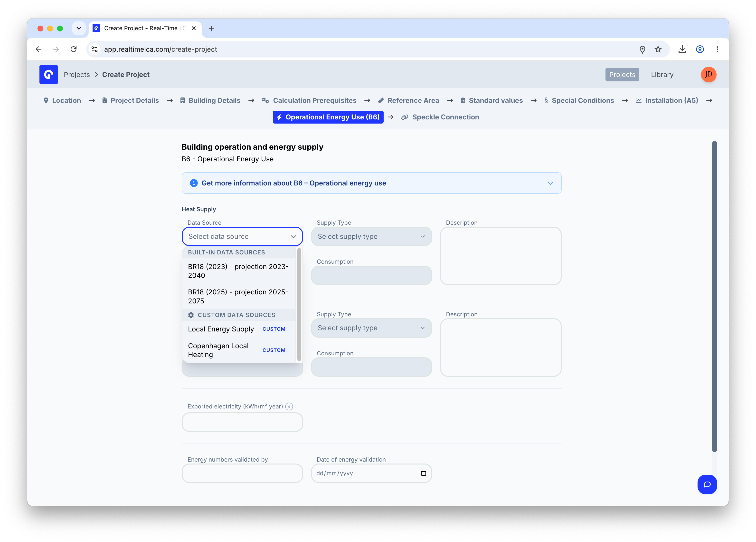Click the second Consumption field

click(x=371, y=367)
